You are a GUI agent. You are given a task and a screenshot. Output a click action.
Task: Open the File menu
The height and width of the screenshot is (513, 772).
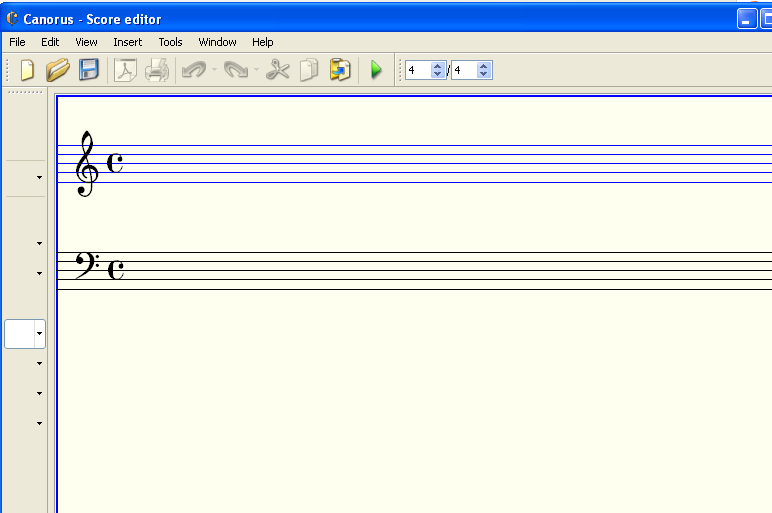(x=17, y=42)
